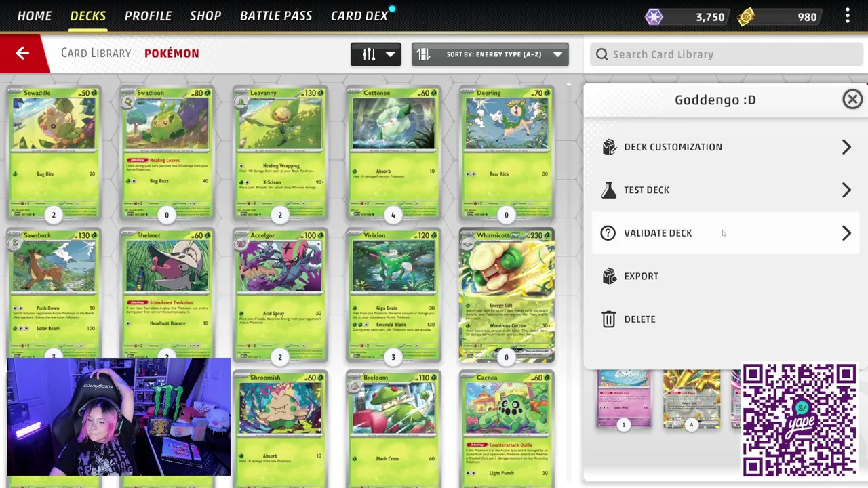
Task: Click EXPORT deck option
Action: click(726, 276)
